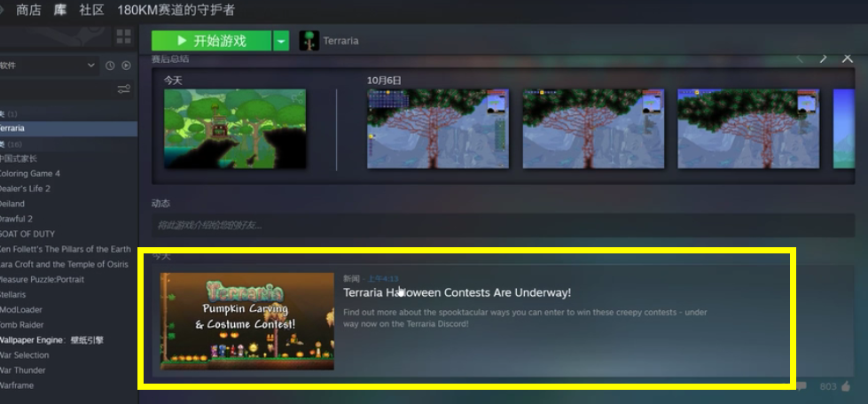Open comments icon under the news post

click(802, 386)
